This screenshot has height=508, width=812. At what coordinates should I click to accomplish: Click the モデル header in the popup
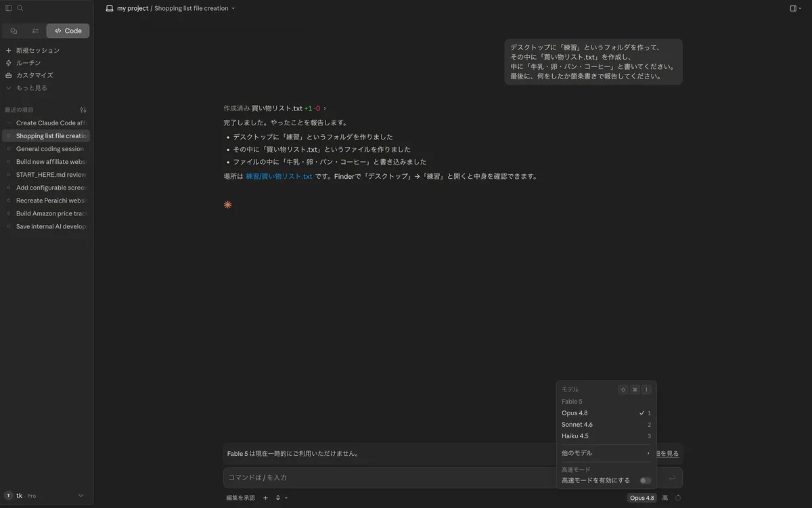[570, 389]
